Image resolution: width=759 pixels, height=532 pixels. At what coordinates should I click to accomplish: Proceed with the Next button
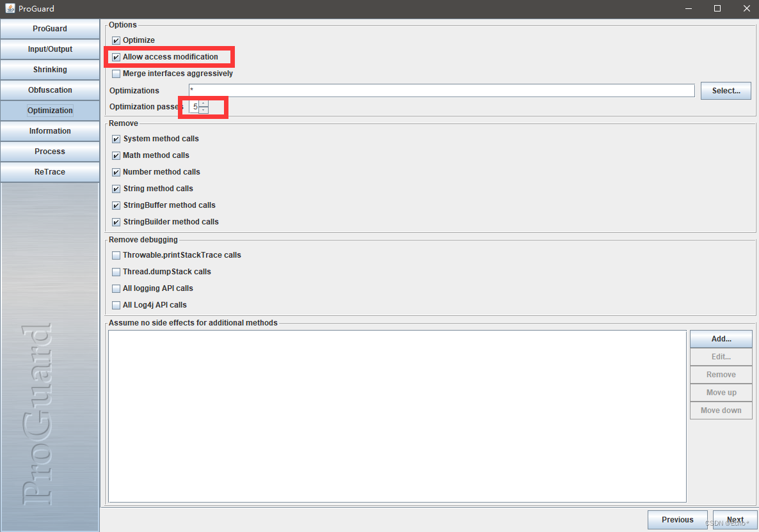click(x=735, y=520)
